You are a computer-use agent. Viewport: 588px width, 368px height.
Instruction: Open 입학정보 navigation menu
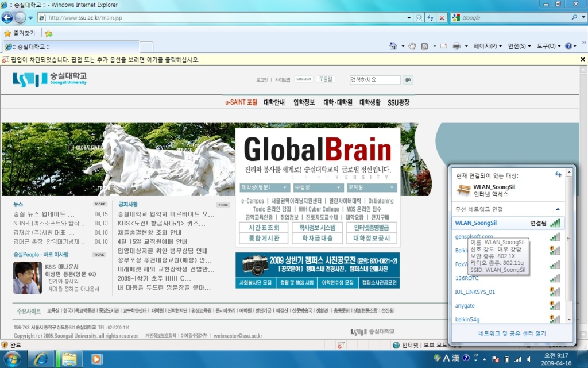tap(304, 102)
